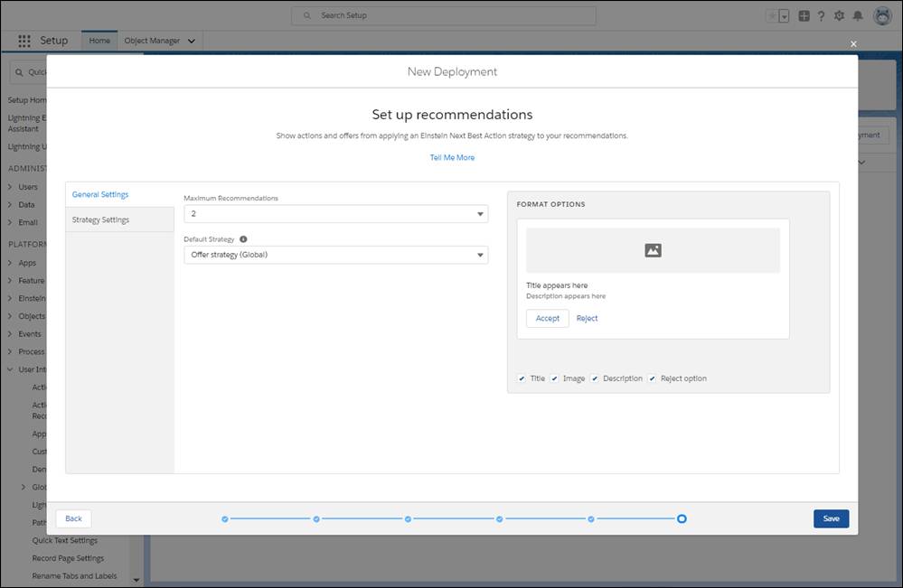
Task: Expand the Feature tree node
Action: point(10,281)
